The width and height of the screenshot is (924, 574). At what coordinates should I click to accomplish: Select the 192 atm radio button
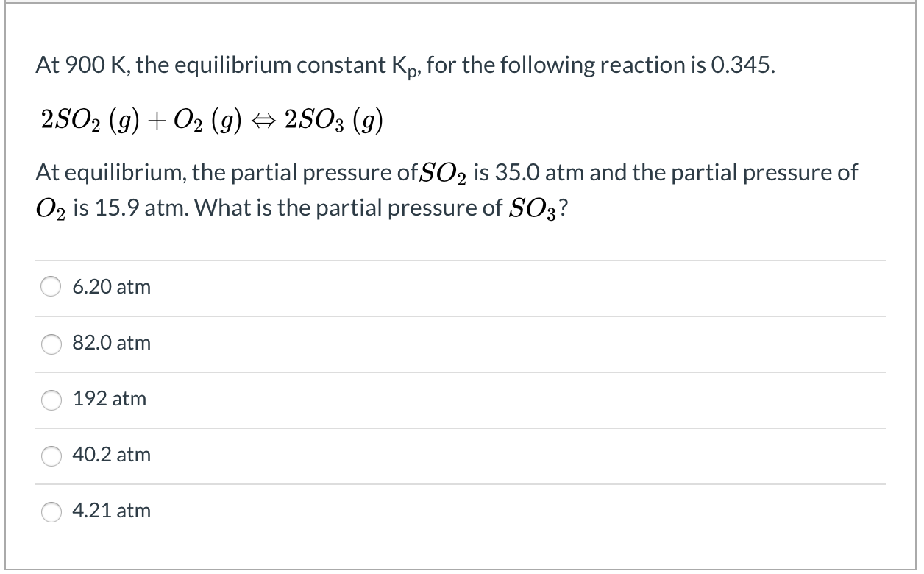pyautogui.click(x=51, y=399)
